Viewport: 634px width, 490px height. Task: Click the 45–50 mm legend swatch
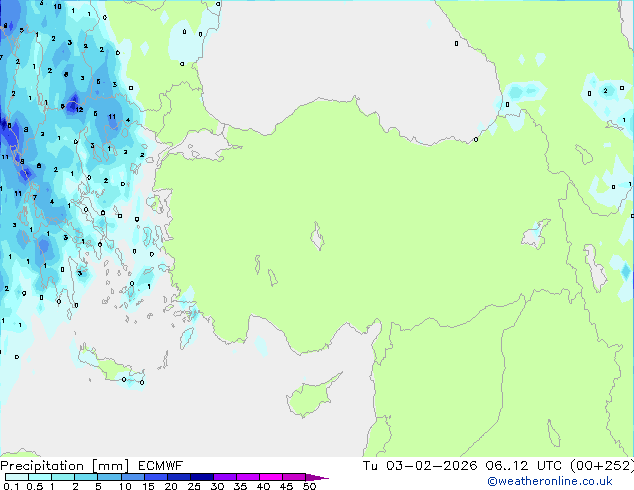click(x=294, y=477)
